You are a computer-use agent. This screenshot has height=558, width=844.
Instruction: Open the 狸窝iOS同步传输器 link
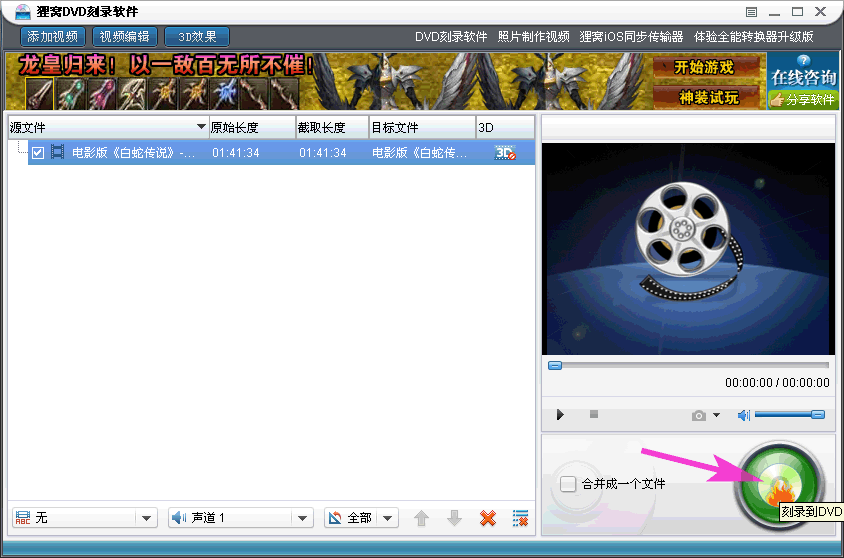tap(631, 37)
